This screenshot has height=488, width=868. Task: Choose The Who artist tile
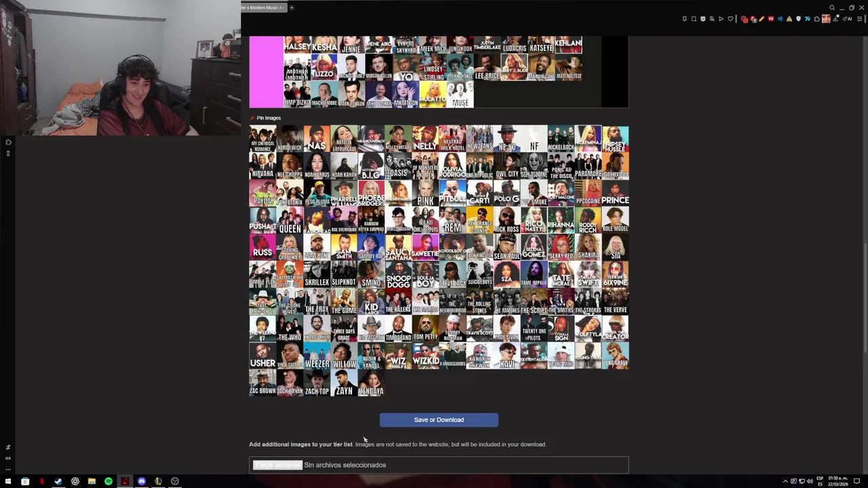pos(290,329)
